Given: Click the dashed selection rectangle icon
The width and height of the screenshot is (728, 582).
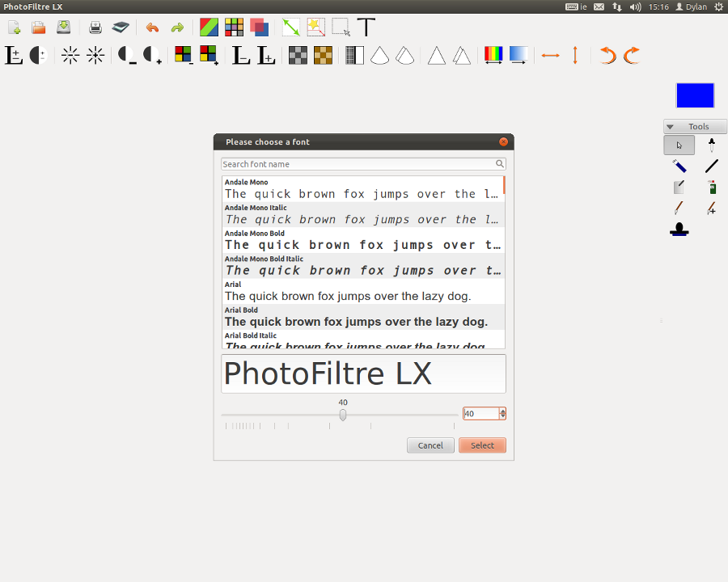Looking at the screenshot, I should point(341,27).
